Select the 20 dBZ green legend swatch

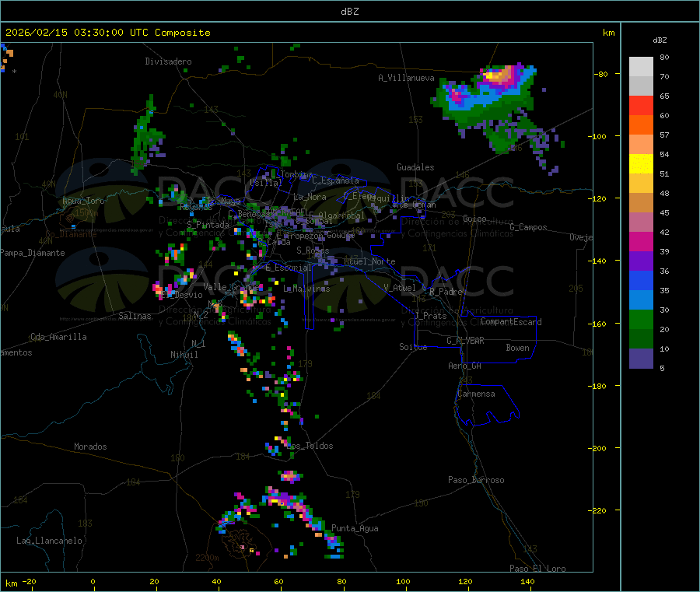point(641,319)
